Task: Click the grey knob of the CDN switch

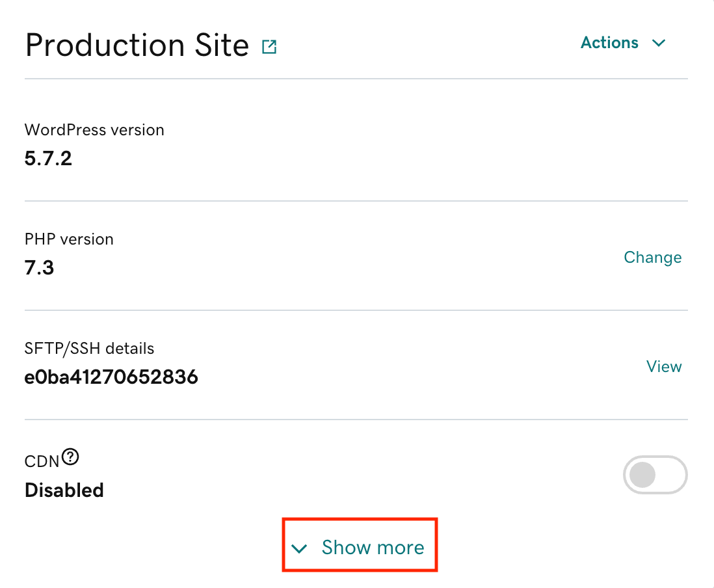Action: pos(642,475)
